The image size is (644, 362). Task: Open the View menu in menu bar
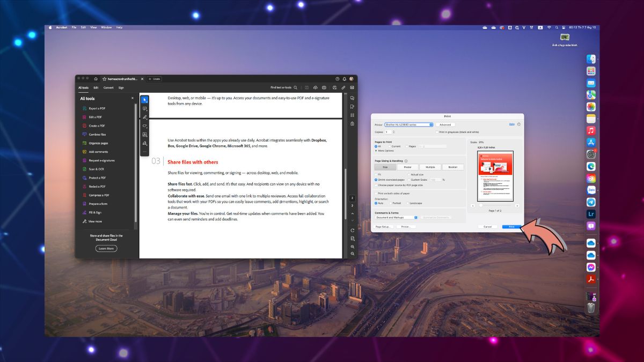(93, 27)
